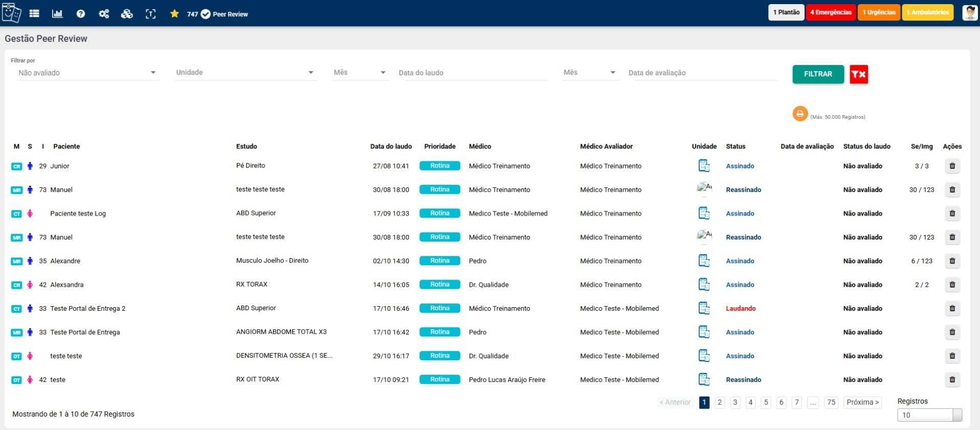Delete the Paciente teste Log record

pyautogui.click(x=952, y=213)
